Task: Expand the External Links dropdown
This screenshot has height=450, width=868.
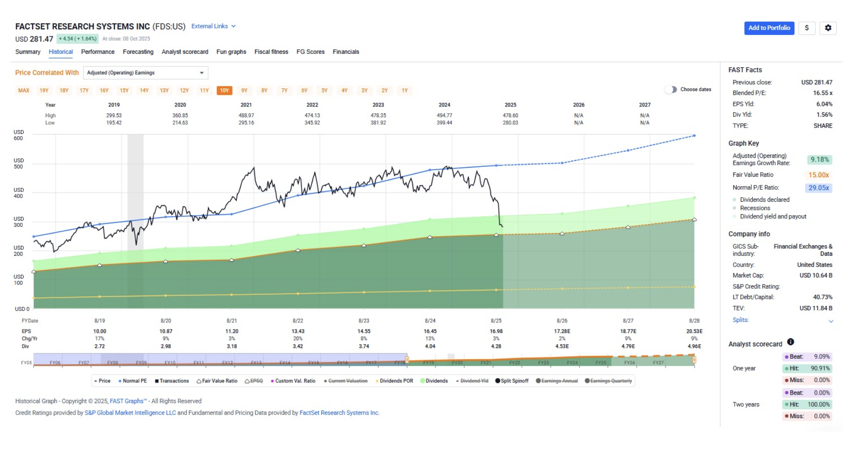Action: pyautogui.click(x=213, y=26)
